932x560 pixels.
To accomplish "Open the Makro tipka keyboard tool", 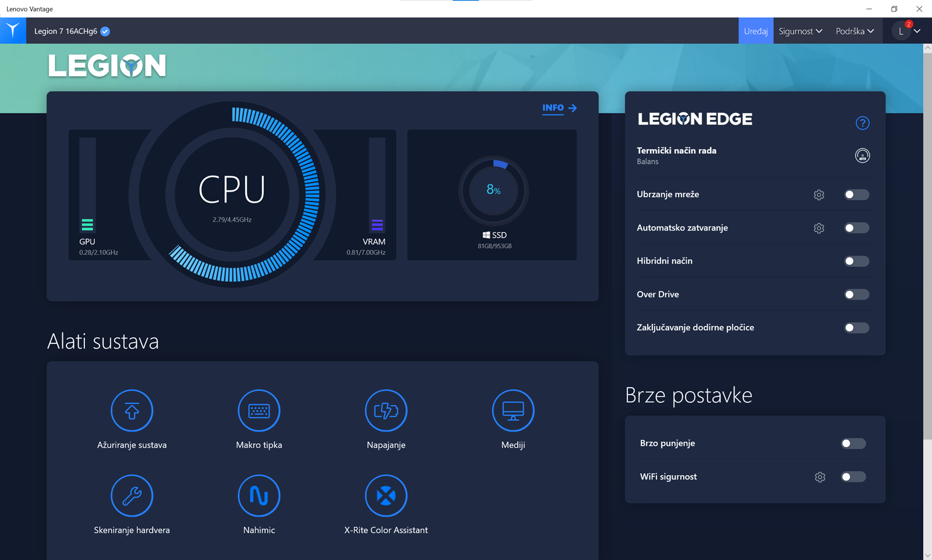I will 259,410.
